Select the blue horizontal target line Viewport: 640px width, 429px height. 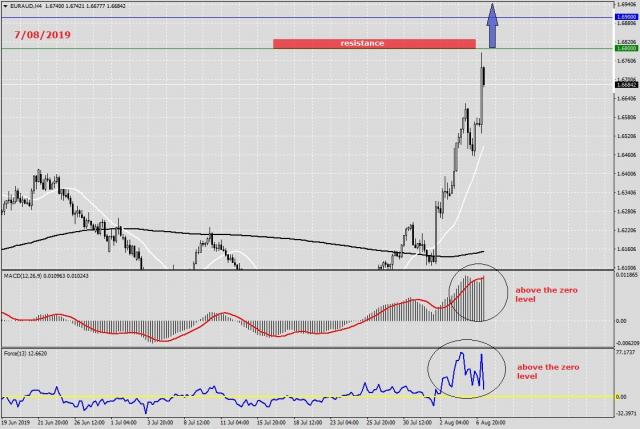pos(200,18)
